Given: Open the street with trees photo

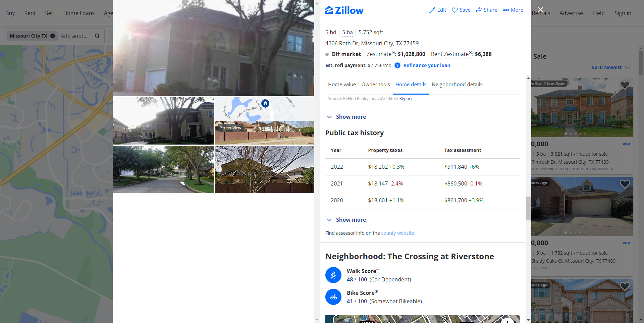Looking at the screenshot, I should [163, 169].
